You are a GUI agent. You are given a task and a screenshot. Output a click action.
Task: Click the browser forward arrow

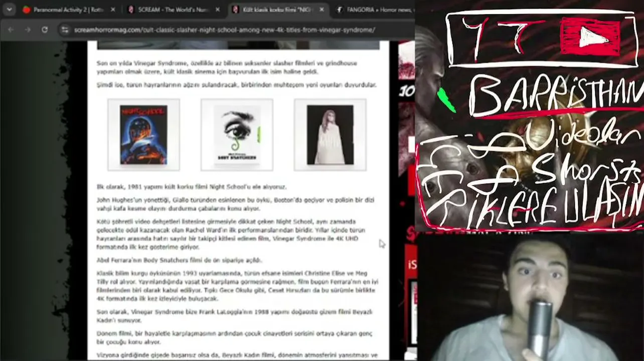(x=28, y=30)
